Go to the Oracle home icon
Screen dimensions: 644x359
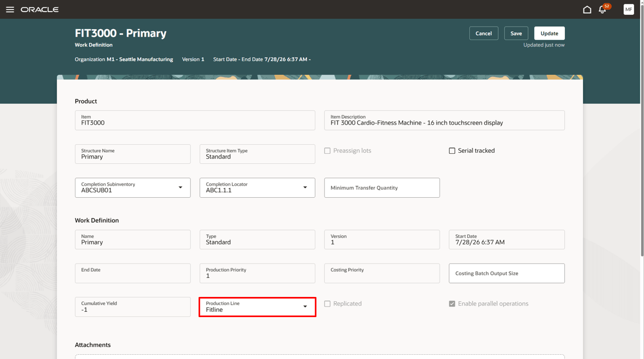click(587, 10)
